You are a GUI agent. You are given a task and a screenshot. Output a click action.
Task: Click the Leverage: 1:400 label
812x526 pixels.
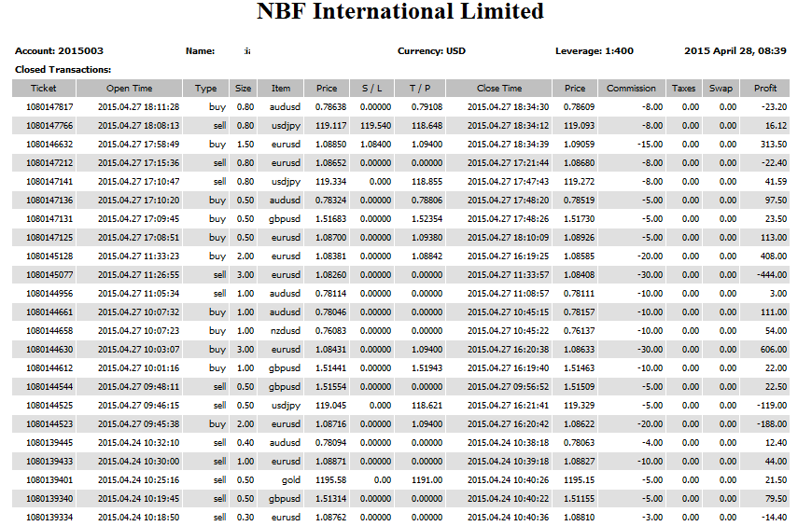click(595, 50)
